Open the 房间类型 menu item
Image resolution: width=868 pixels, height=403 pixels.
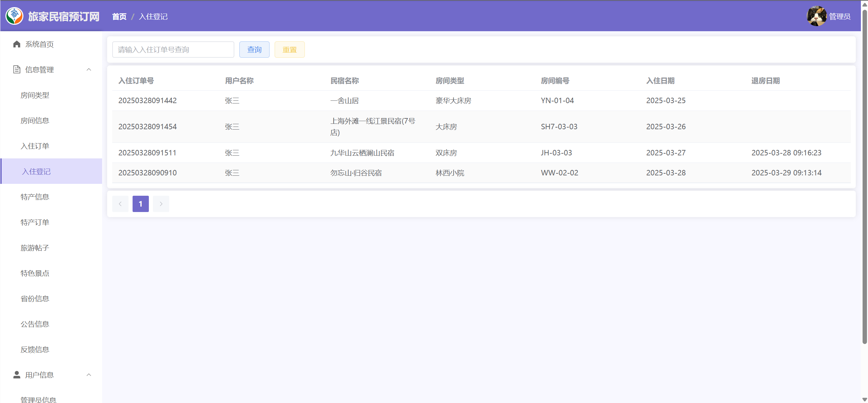coord(35,95)
